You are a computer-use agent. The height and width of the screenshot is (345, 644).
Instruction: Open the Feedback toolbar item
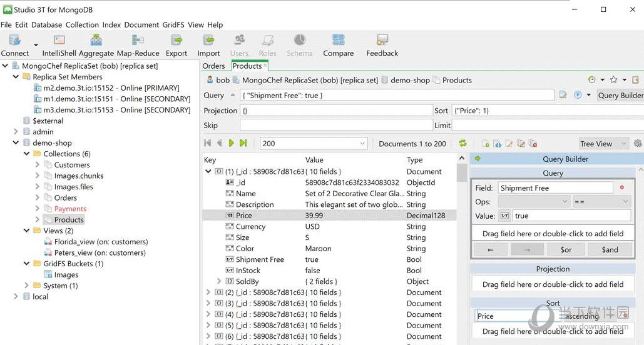point(382,40)
